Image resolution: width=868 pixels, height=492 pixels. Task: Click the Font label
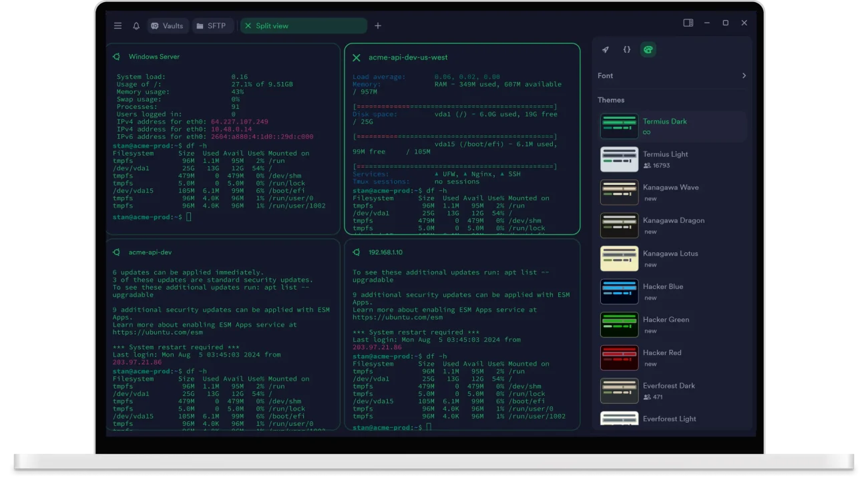click(605, 75)
